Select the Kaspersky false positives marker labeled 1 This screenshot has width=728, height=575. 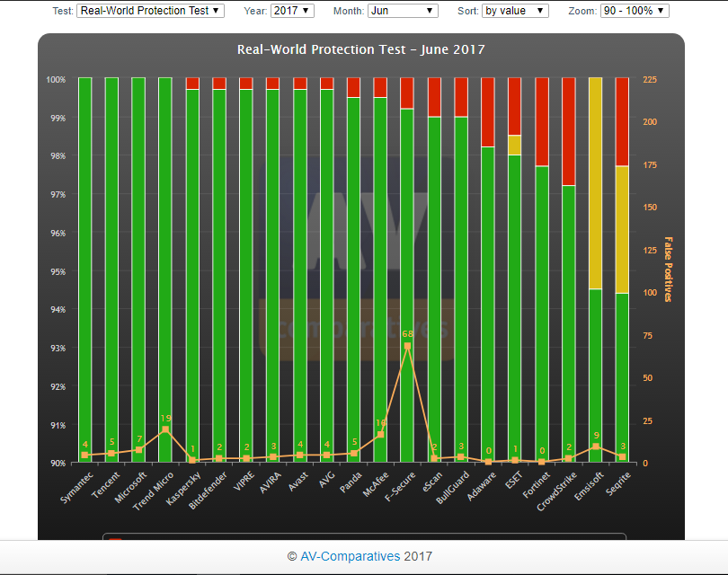[x=192, y=460]
